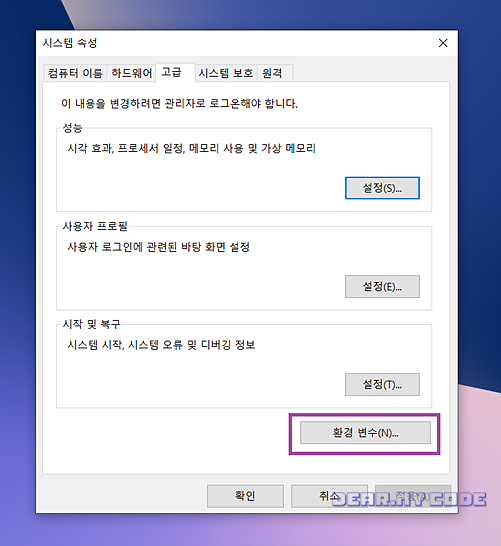The width and height of the screenshot is (501, 546).
Task: Switch to the 컴퓨터 이름 tab
Action: [x=75, y=73]
